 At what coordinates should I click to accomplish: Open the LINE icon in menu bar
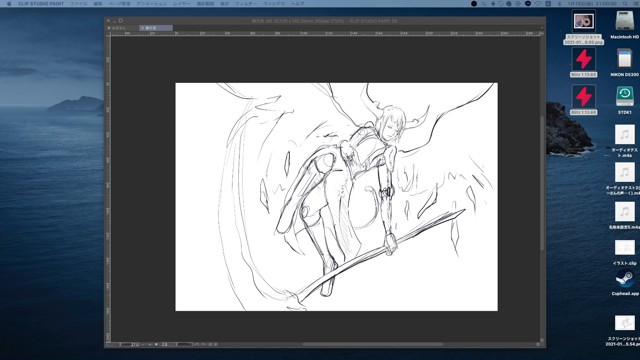[528, 4]
